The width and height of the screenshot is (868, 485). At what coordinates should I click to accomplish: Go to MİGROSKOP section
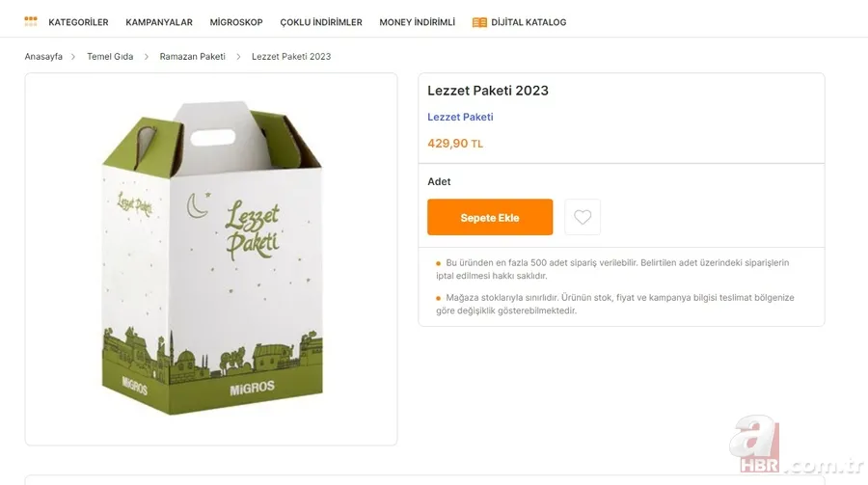pyautogui.click(x=236, y=22)
